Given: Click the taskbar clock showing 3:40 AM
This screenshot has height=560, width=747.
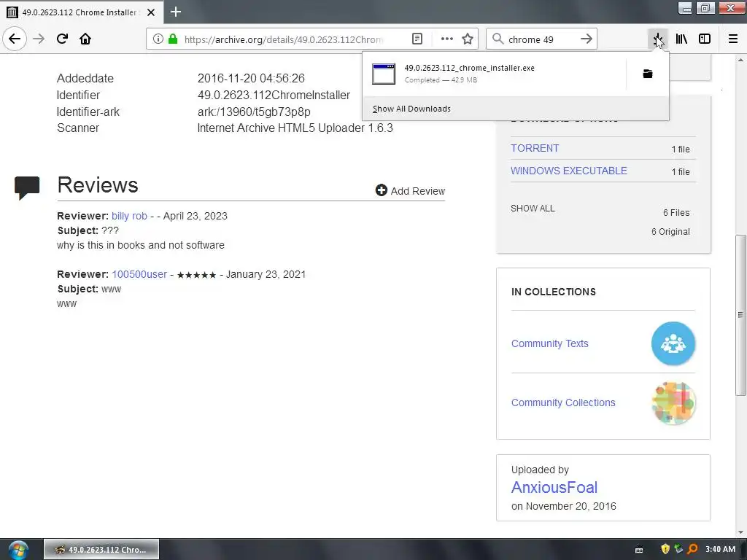Looking at the screenshot, I should pyautogui.click(x=720, y=549).
